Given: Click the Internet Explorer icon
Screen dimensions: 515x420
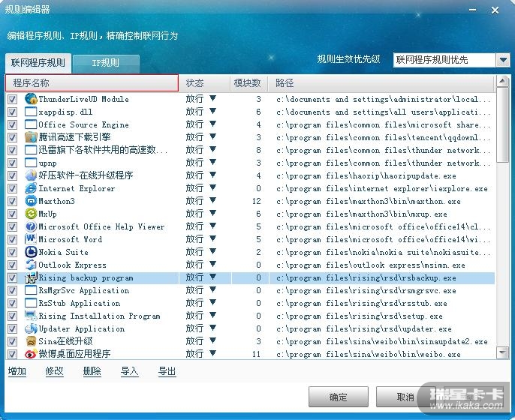Looking at the screenshot, I should (31, 188).
